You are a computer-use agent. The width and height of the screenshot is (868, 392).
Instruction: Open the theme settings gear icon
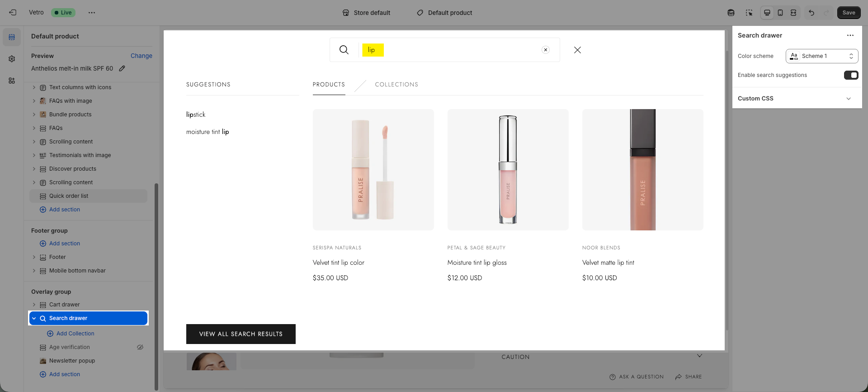12,59
